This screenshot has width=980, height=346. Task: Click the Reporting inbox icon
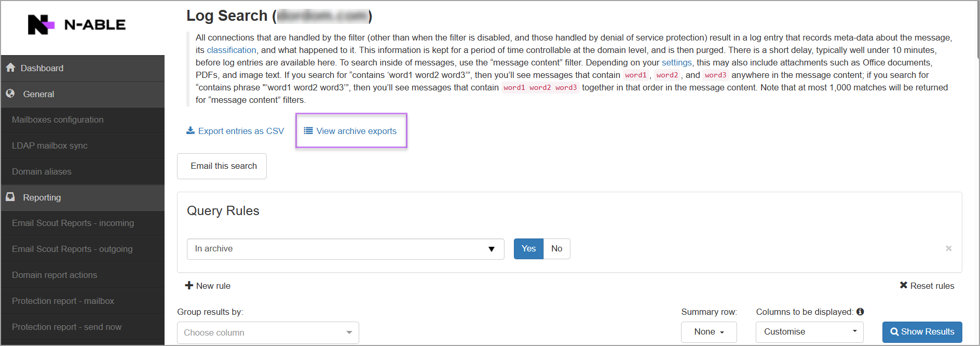pyautogui.click(x=10, y=197)
